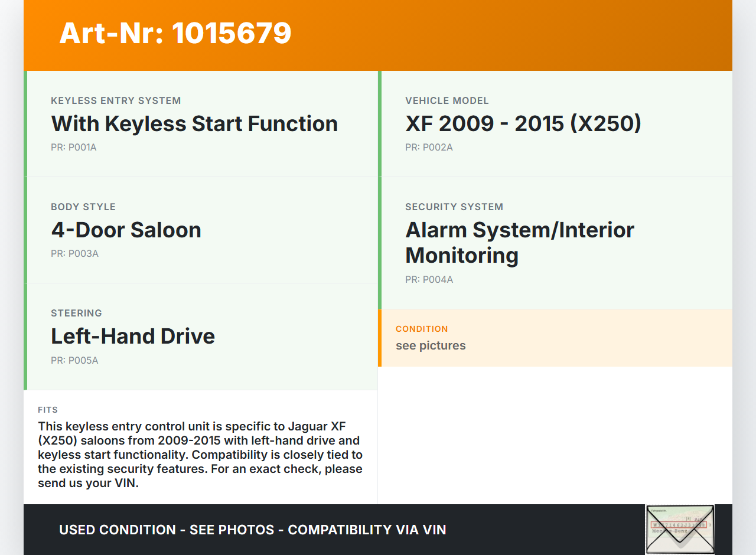Click Alarm System/Interior Monitoring heading
The height and width of the screenshot is (555, 756).
coord(519,242)
